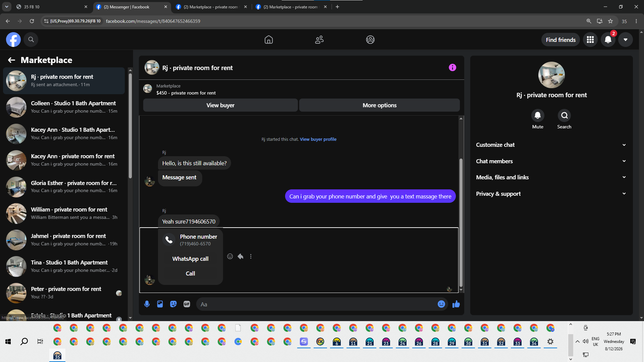Screen dimensions: 644x362
Task: Open the William private room for rent chat
Action: [x=64, y=214]
